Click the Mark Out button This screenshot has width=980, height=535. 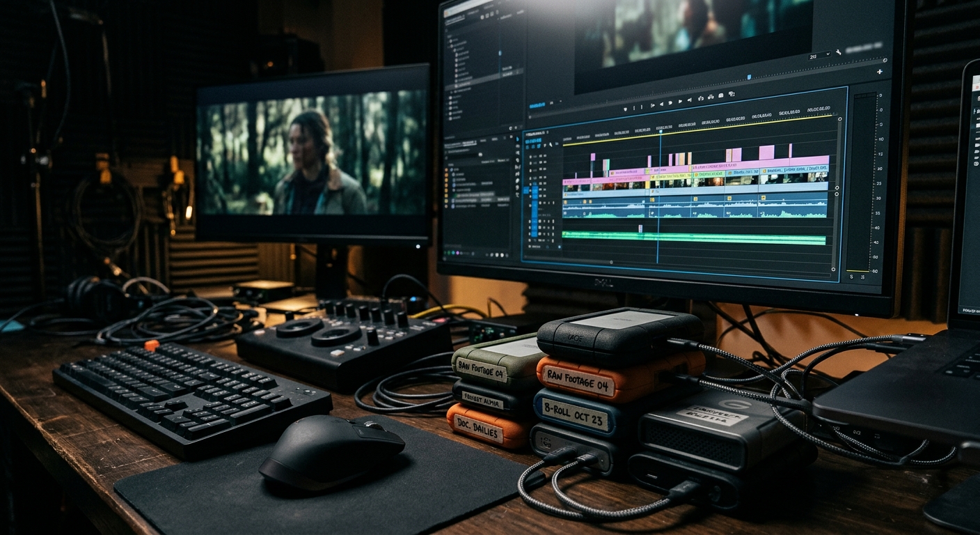tap(642, 107)
